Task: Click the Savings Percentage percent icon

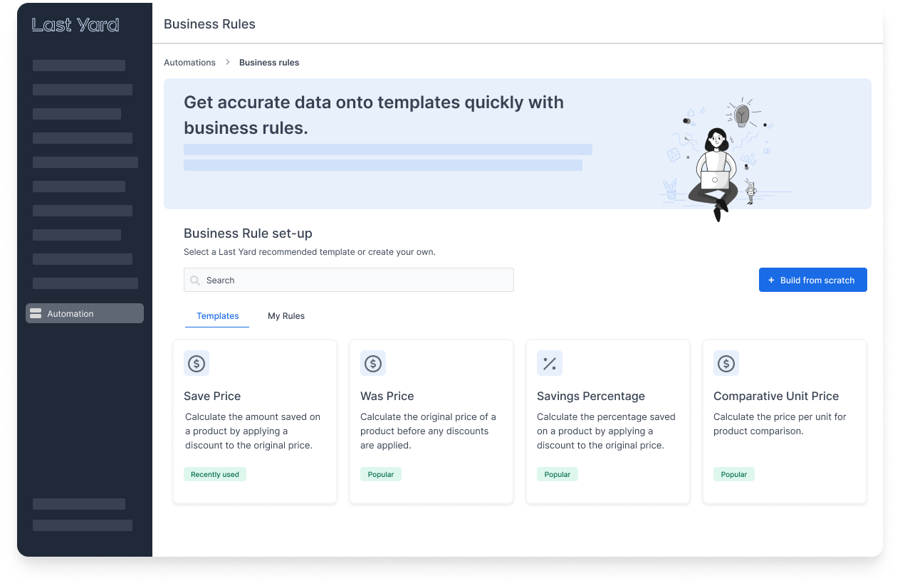Action: pyautogui.click(x=550, y=364)
